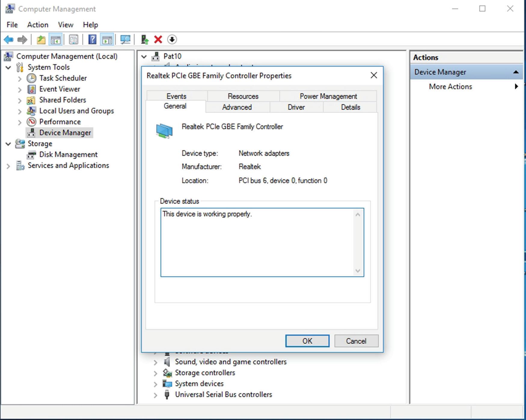
Task: Click the Shared Folders icon
Action: click(31, 100)
